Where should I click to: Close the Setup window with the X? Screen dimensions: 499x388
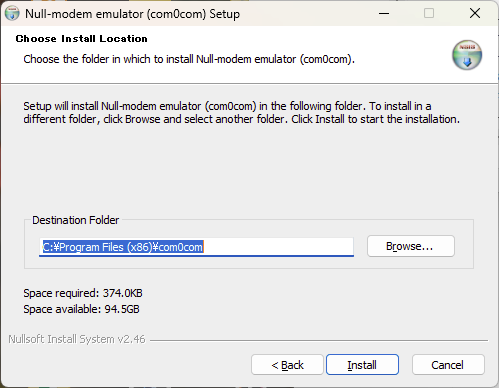point(475,14)
